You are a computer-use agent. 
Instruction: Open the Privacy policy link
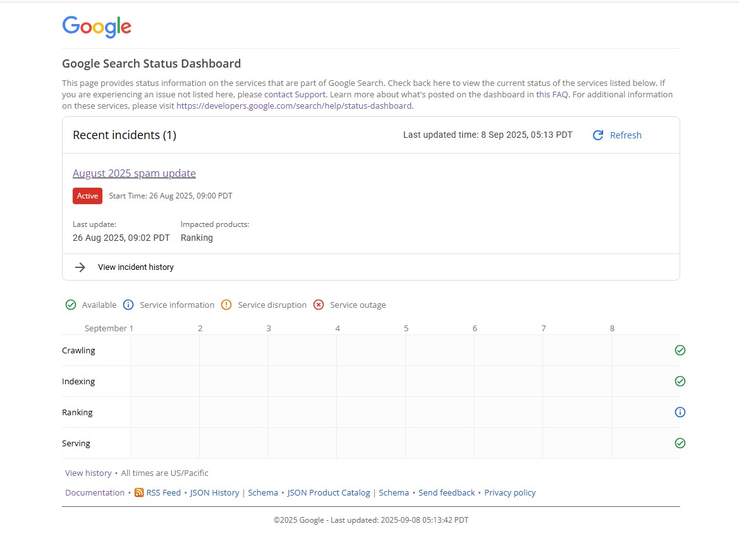(x=510, y=492)
